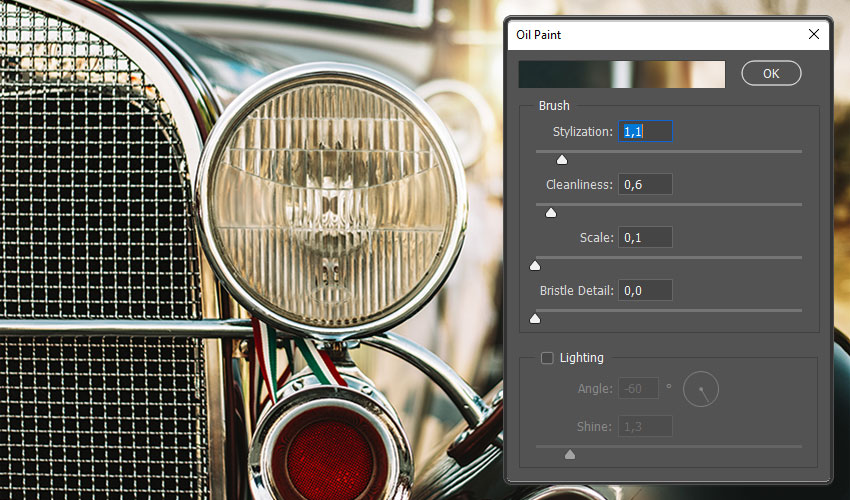Click the Brush group label
The image size is (850, 500).
(x=554, y=106)
